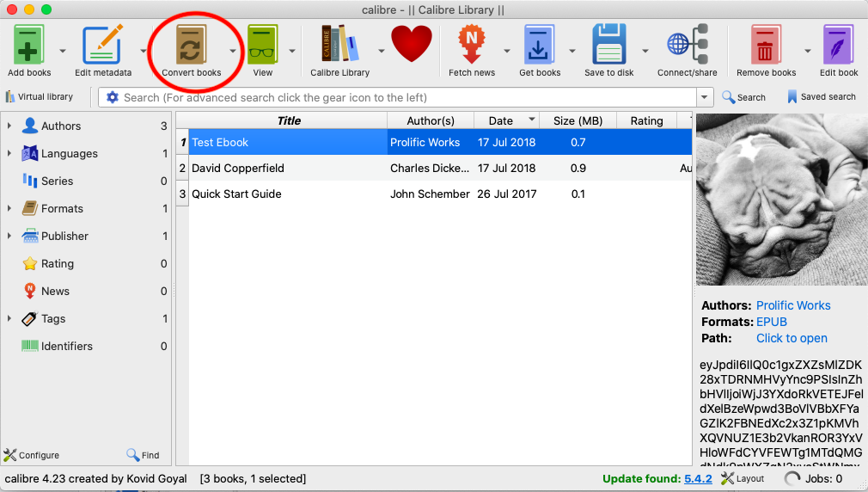This screenshot has height=492, width=868.
Task: Click the Get books icon
Action: pyautogui.click(x=539, y=46)
